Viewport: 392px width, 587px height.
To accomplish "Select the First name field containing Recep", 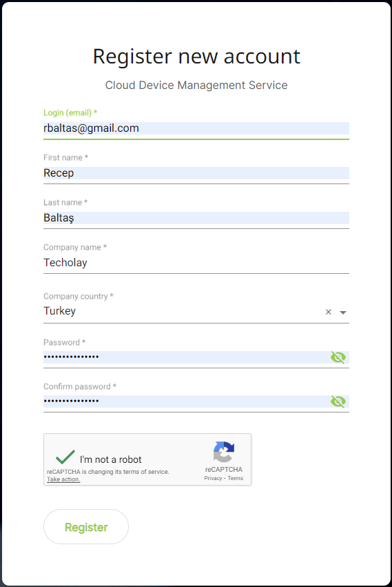I will (x=196, y=173).
